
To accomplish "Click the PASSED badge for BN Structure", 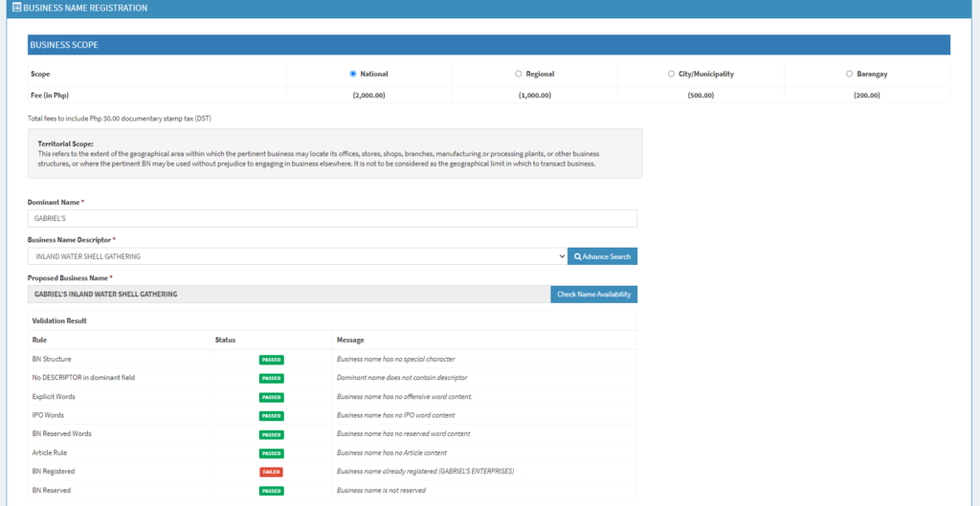I will [271, 360].
